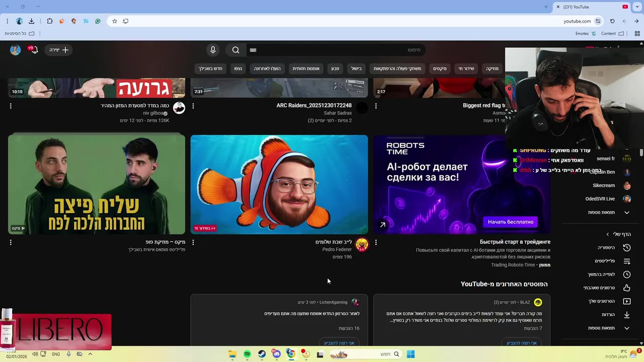The height and width of the screenshot is (362, 644).
Task: Search with voice microphone
Action: [x=213, y=50]
